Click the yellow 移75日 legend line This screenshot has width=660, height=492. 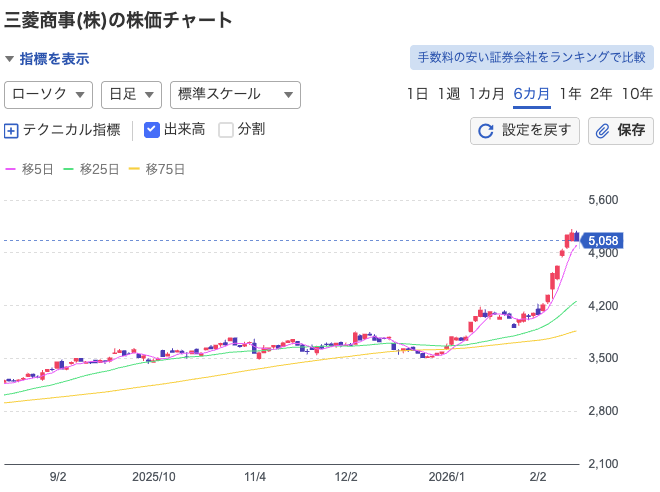(135, 169)
